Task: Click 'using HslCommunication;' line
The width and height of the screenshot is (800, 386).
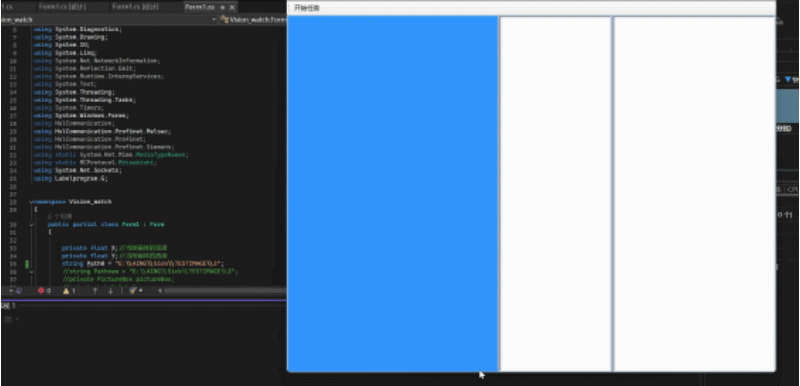Action: click(x=74, y=123)
